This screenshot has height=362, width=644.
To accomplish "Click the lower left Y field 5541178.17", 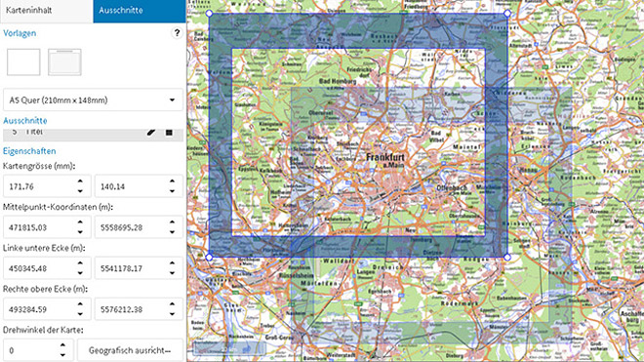I will point(132,268).
